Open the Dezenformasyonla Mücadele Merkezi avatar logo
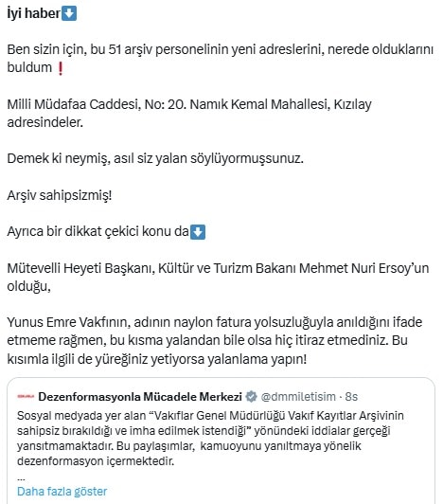Image resolution: width=443 pixels, height=504 pixels. 26,397
